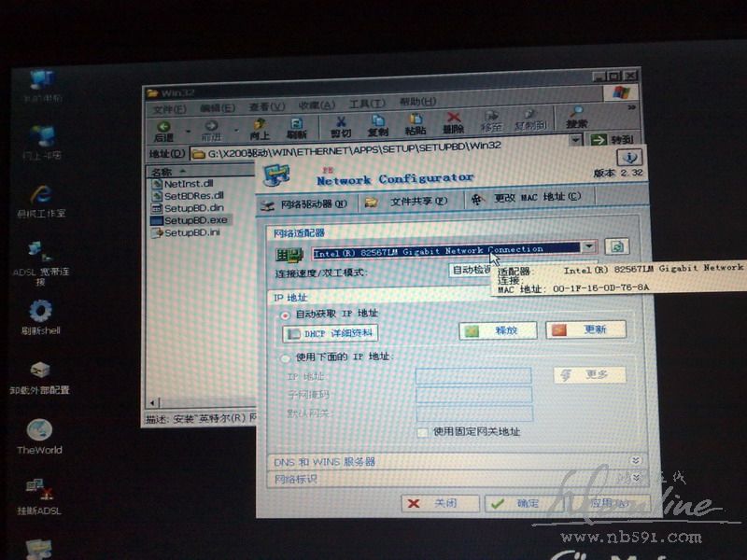747x560 pixels.
Task: Delete (删除) the selected file
Action: 453,123
